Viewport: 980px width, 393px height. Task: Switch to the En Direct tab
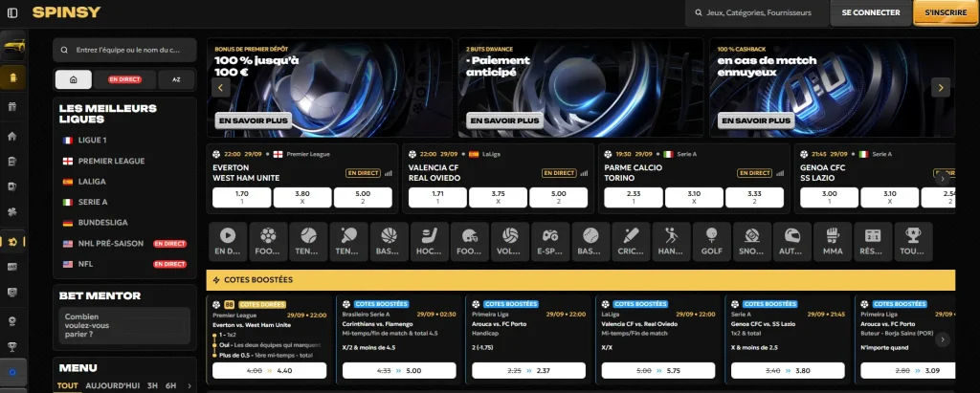[x=124, y=79]
